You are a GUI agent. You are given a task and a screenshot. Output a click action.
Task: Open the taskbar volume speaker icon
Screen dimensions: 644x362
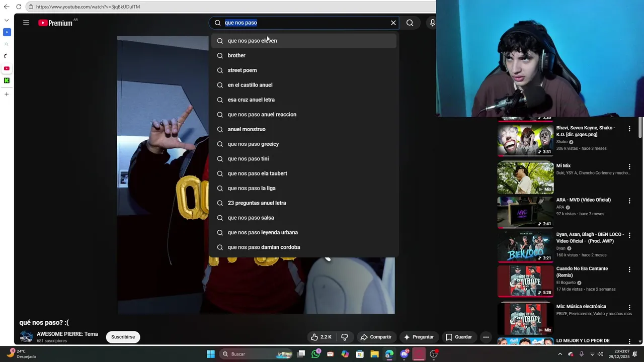point(600,354)
